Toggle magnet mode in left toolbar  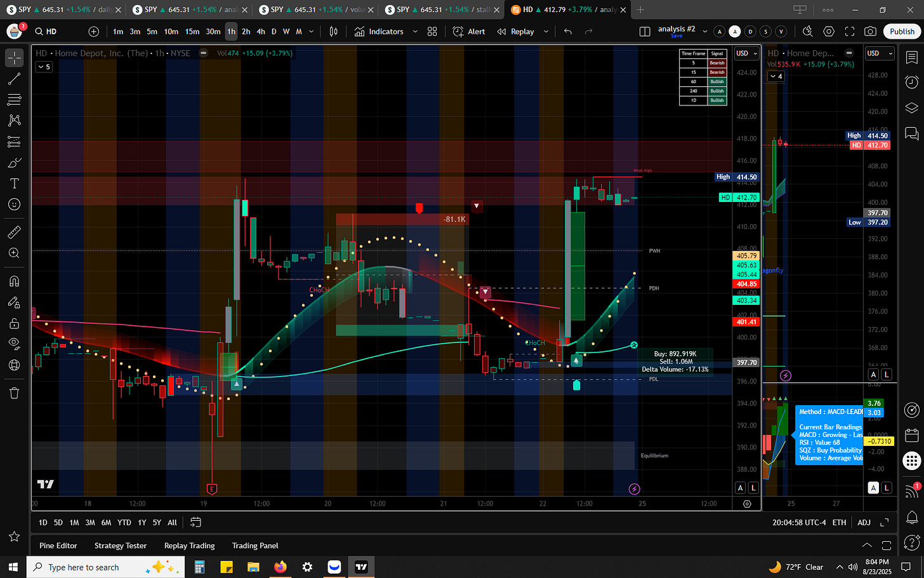pyautogui.click(x=14, y=281)
